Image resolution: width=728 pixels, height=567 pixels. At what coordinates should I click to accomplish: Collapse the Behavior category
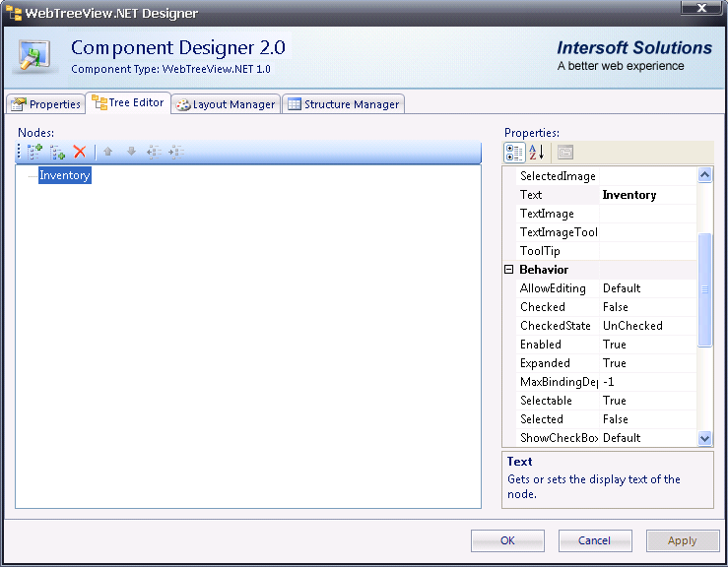click(509, 270)
